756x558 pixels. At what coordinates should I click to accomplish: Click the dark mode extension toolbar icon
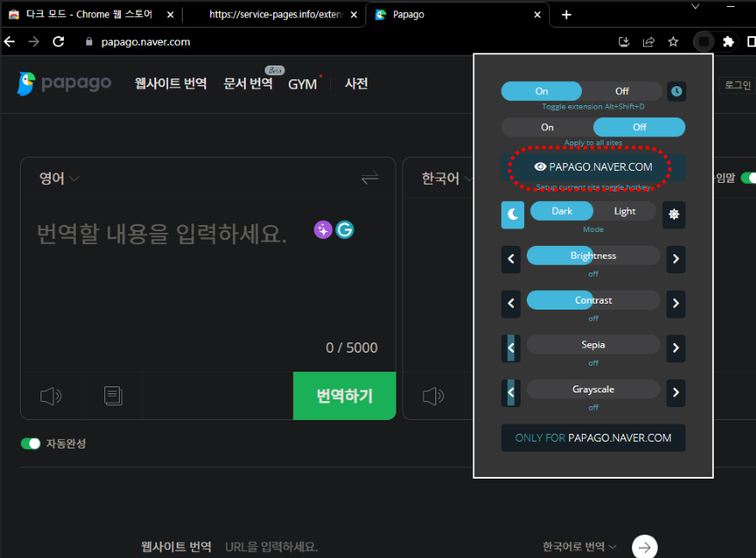pyautogui.click(x=704, y=42)
